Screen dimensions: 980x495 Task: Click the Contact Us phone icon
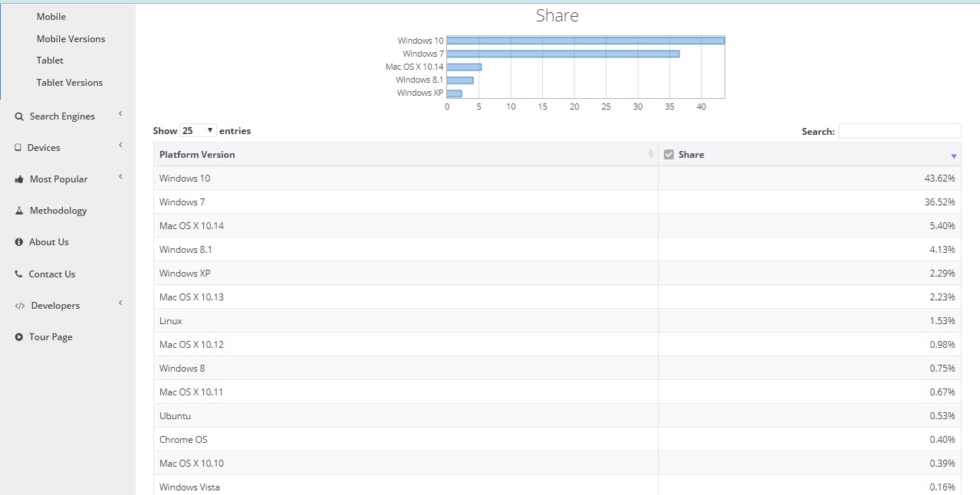pyautogui.click(x=18, y=274)
